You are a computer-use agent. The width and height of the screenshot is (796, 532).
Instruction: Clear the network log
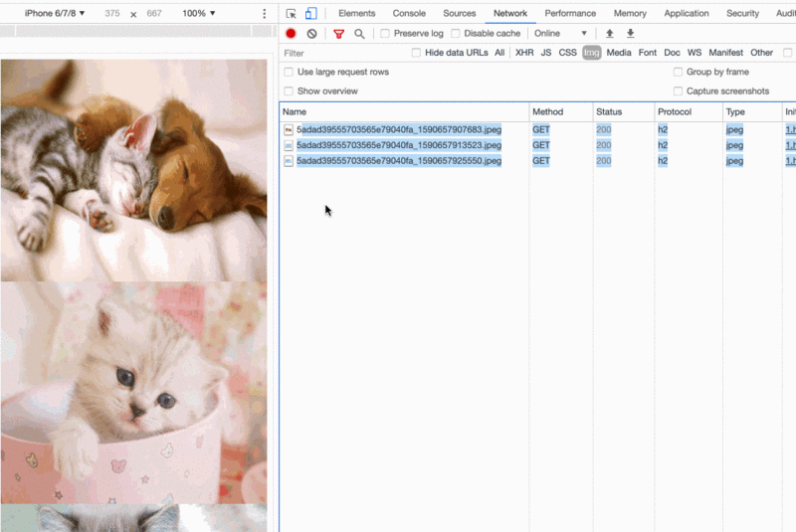(311, 34)
